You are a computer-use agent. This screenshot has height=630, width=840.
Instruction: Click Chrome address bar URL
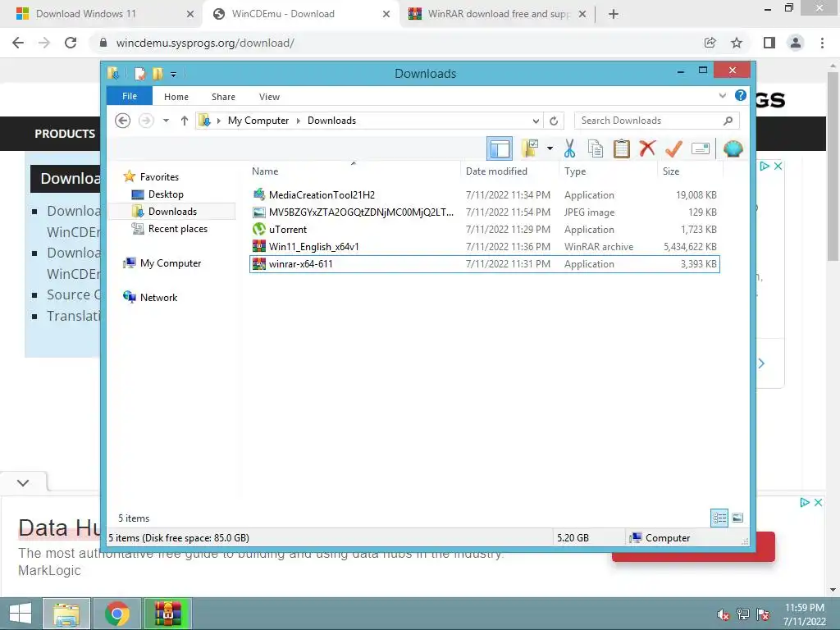coord(205,43)
